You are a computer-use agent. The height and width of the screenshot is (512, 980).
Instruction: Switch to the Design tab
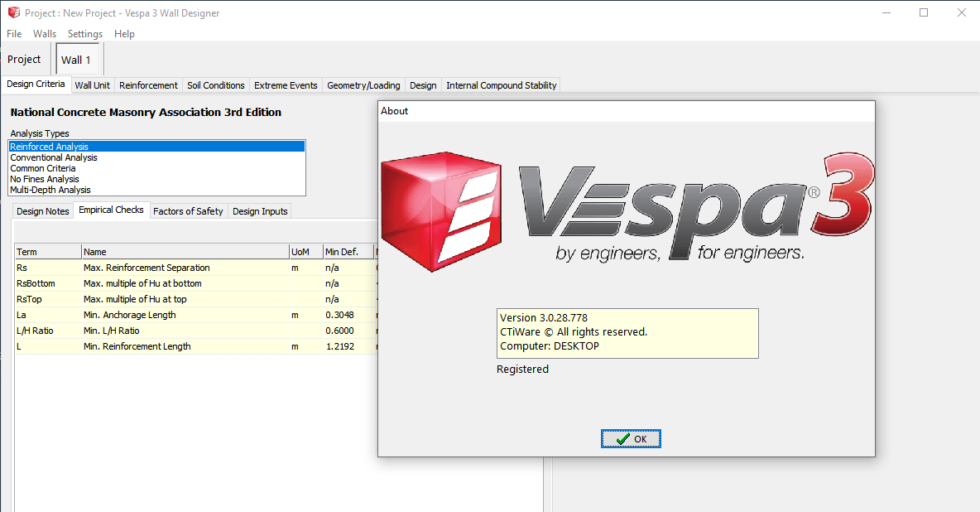click(x=423, y=85)
